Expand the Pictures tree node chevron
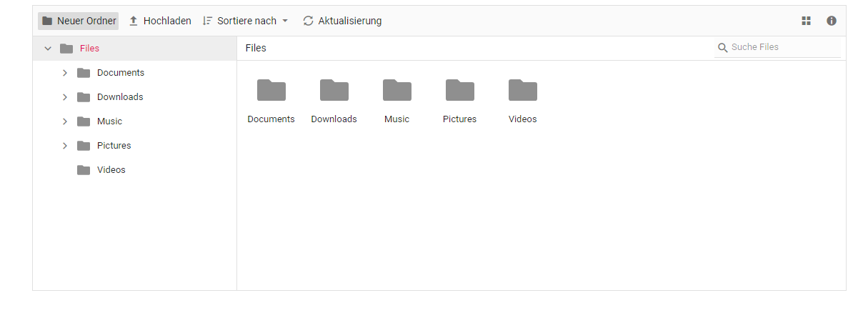Image resolution: width=868 pixels, height=313 pixels. pyautogui.click(x=65, y=146)
